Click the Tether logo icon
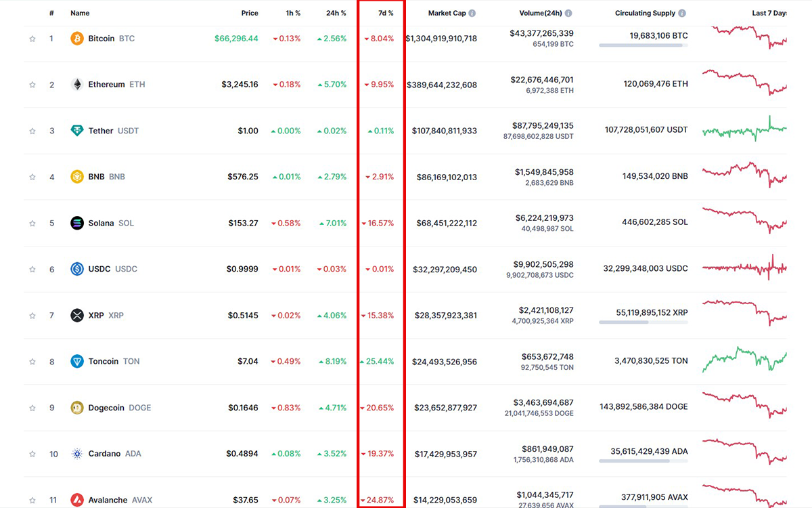812x508 pixels. click(77, 131)
